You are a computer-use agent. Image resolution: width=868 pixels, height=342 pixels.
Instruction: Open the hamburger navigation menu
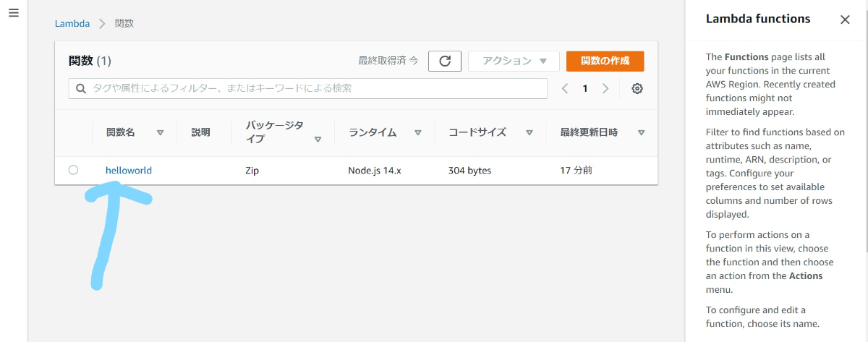[x=13, y=14]
